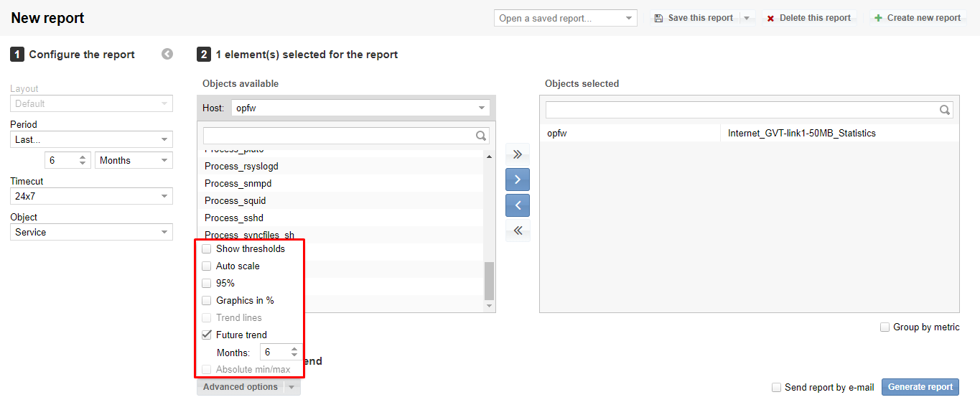Click the add all objects double-arrow button

[517, 154]
